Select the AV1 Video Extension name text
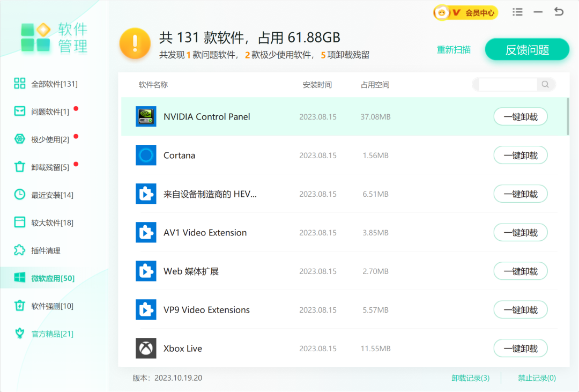 (205, 232)
